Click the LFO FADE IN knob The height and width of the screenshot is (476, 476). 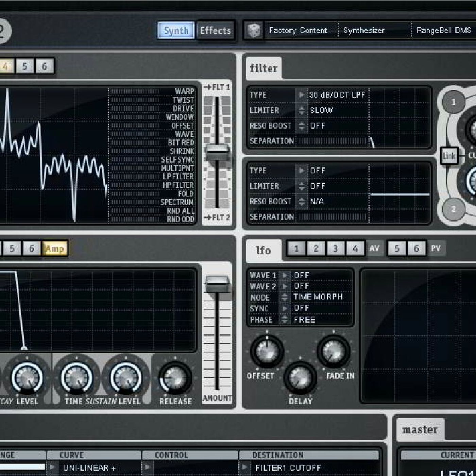point(334,351)
